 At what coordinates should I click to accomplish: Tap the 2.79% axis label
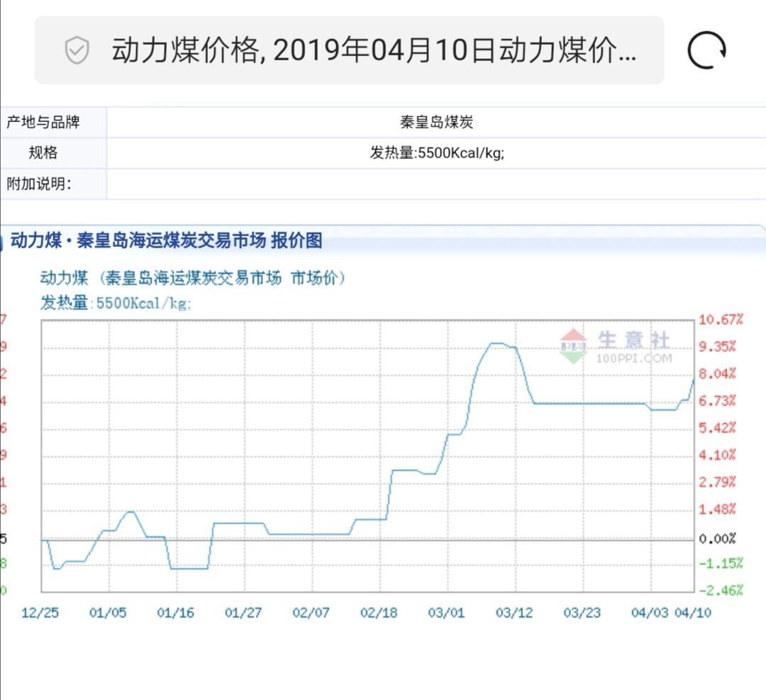pyautogui.click(x=717, y=482)
